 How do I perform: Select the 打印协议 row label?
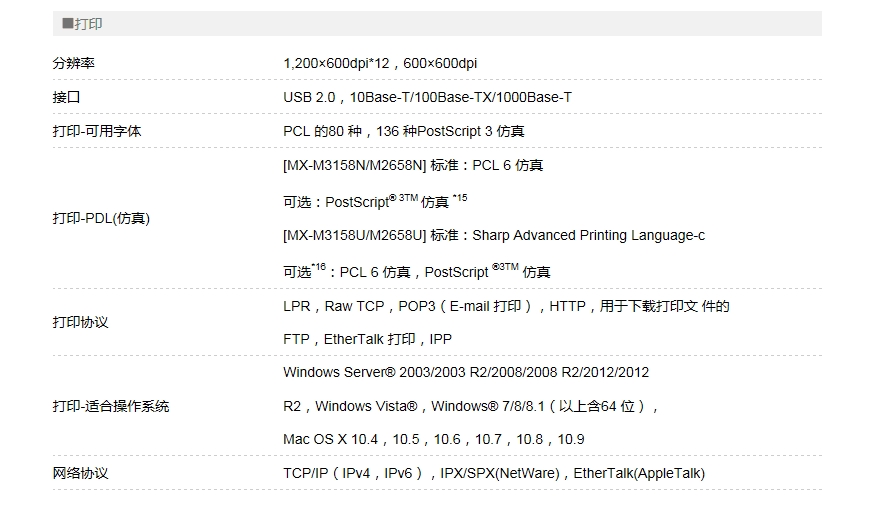[80, 323]
